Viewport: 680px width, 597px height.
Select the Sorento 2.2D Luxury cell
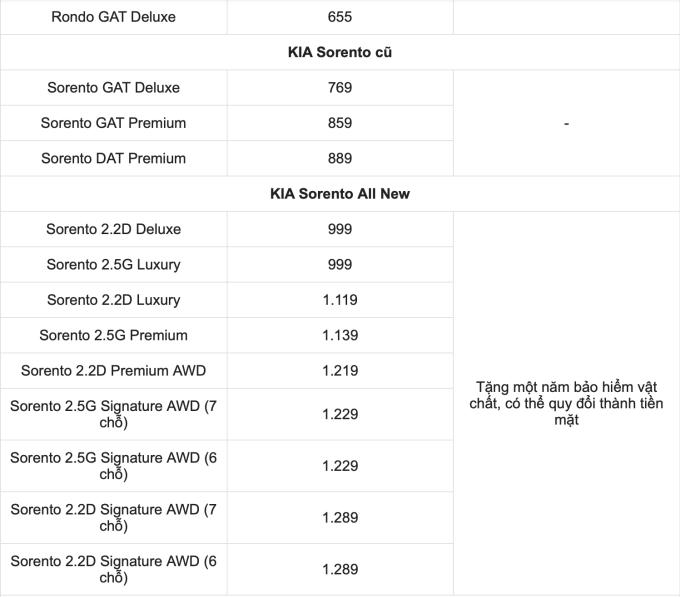coord(113,300)
